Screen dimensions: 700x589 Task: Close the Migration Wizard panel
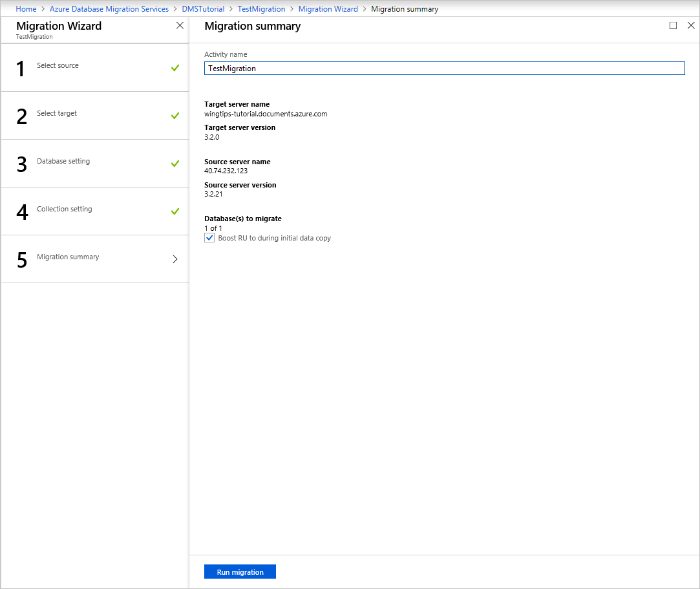(x=180, y=25)
